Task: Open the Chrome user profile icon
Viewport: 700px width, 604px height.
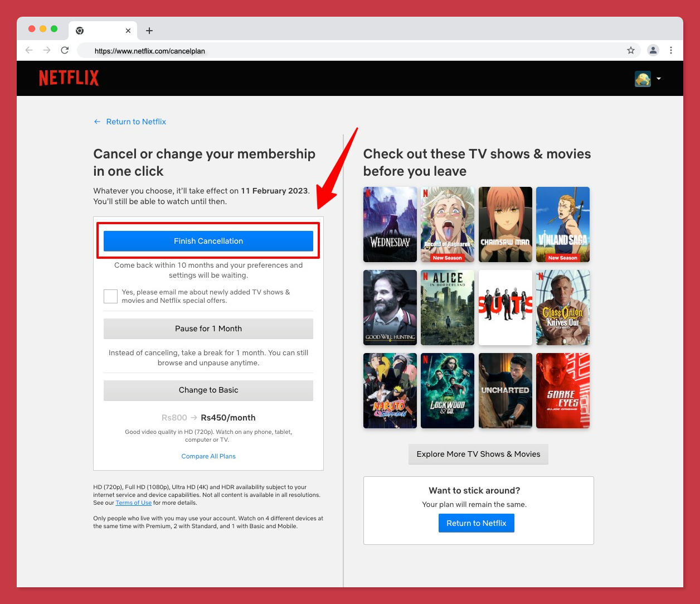Action: [x=653, y=50]
